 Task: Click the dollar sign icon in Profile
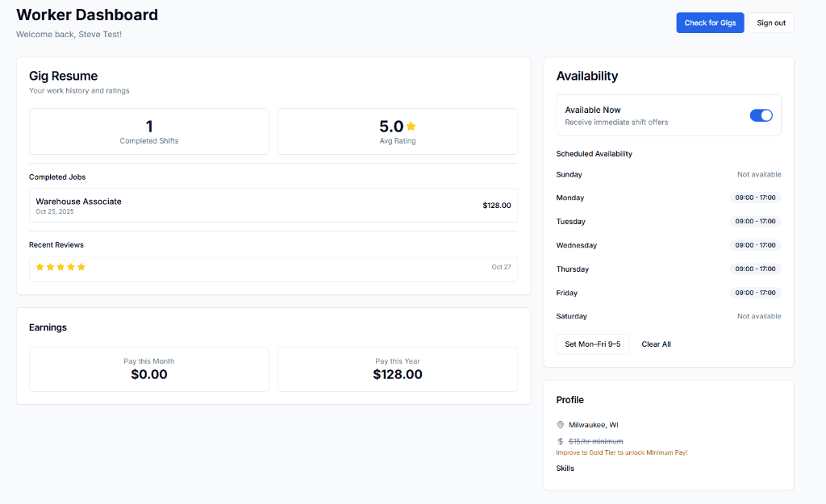pyautogui.click(x=561, y=441)
